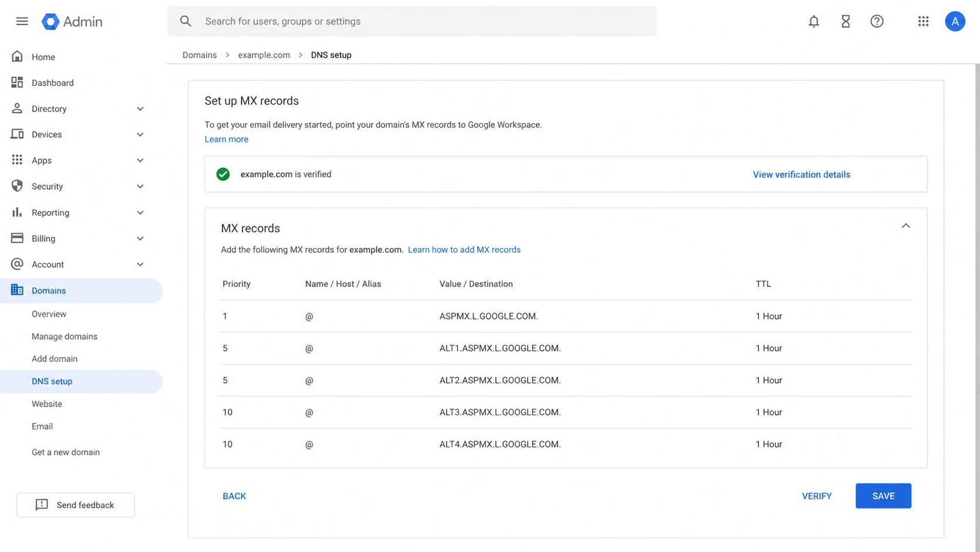
Task: Open Add domain page
Action: point(55,358)
